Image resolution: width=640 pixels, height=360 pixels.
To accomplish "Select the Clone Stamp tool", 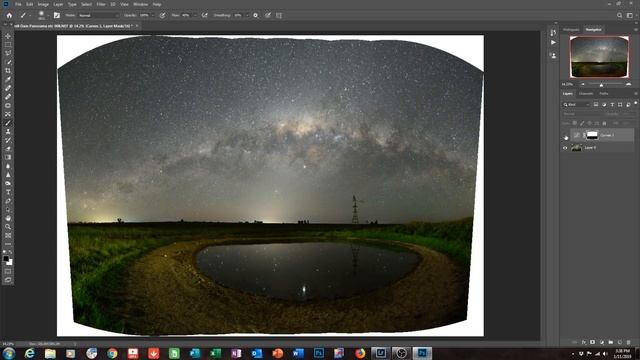I will coord(8,131).
